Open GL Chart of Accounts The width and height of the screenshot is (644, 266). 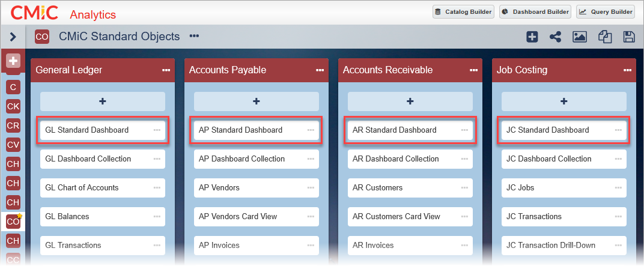point(103,187)
